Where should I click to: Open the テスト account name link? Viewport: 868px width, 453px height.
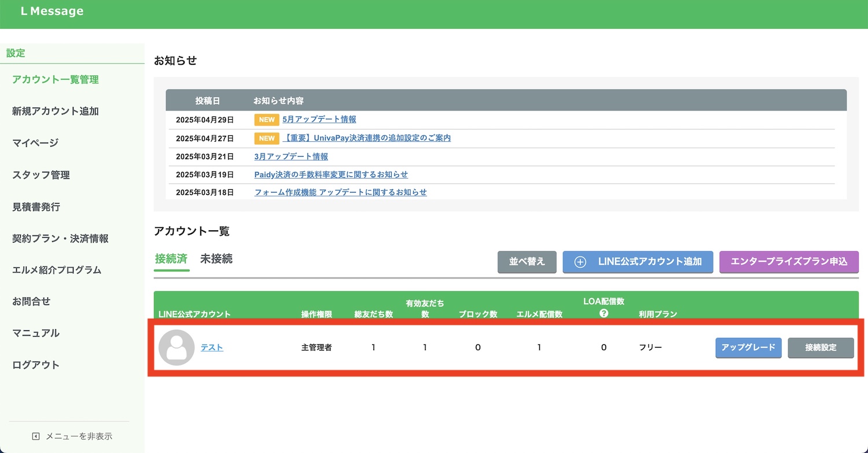pos(212,348)
